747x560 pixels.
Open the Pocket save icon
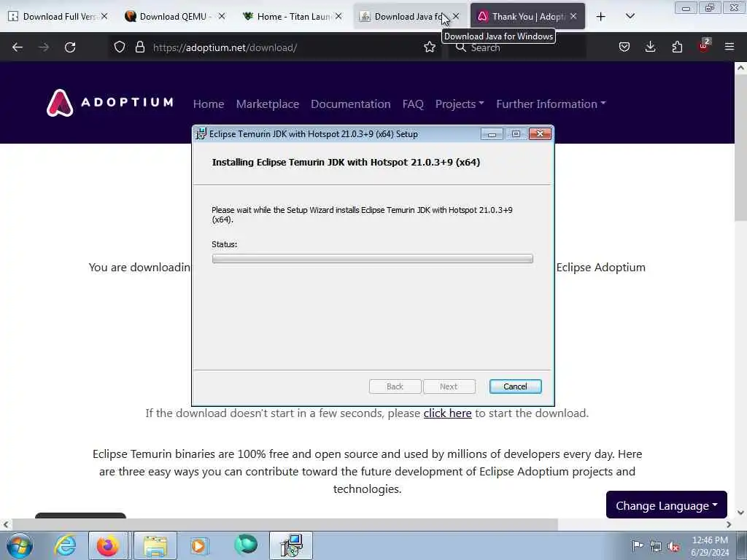point(624,47)
